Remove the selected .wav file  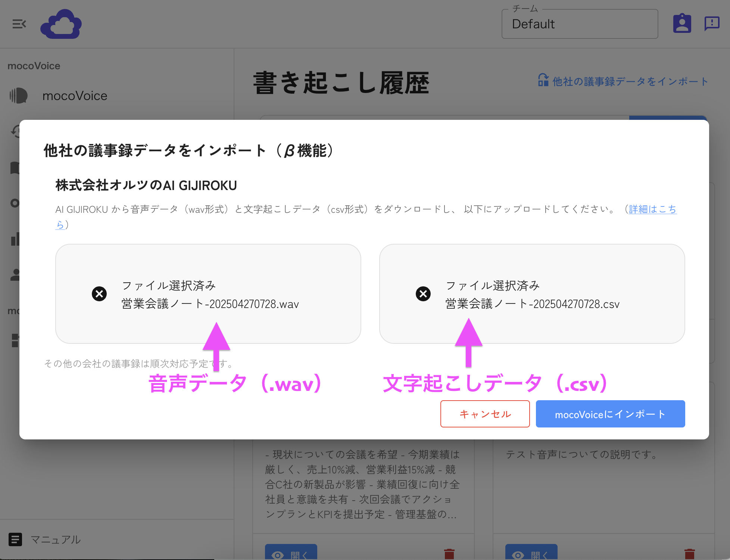(x=99, y=294)
